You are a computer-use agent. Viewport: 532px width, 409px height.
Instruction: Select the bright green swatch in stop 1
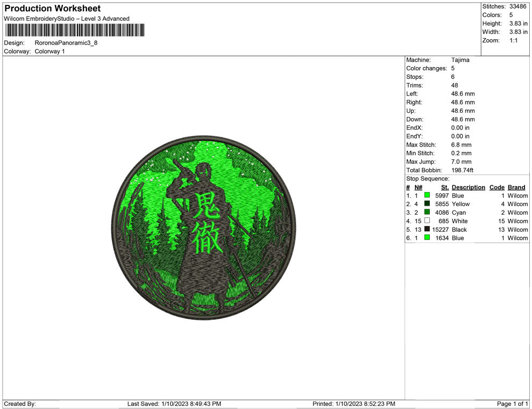click(427, 195)
